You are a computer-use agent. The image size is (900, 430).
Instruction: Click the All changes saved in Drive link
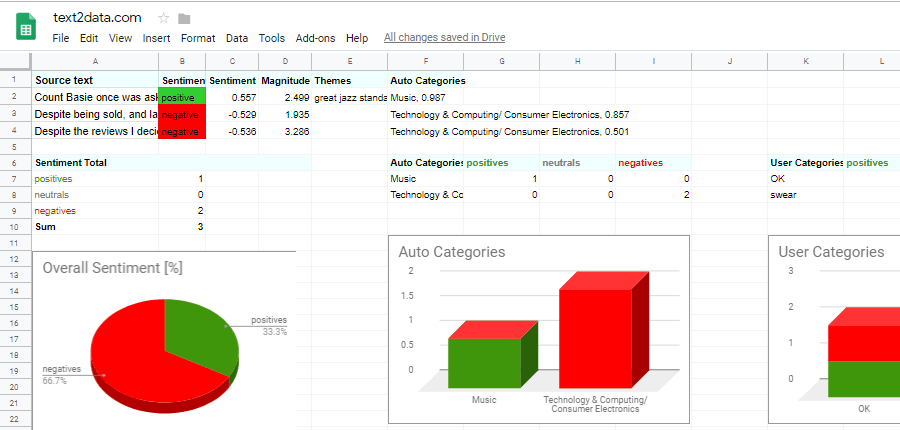445,38
